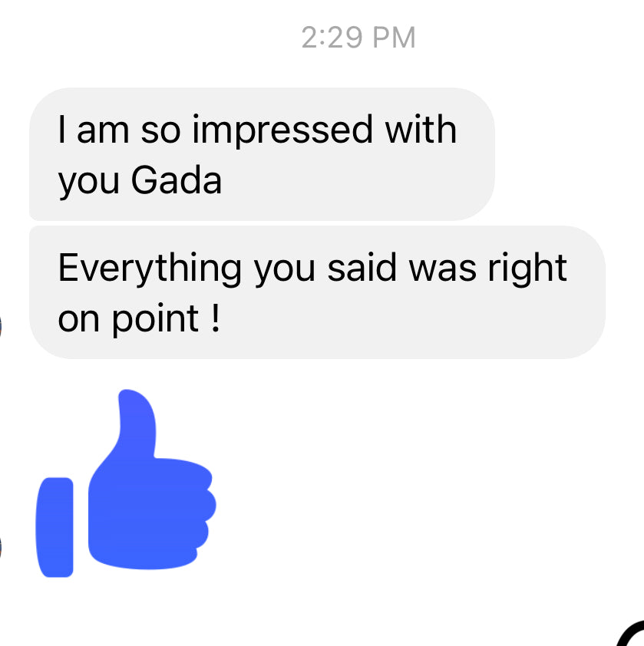The height and width of the screenshot is (646, 644).
Task: Click the word 'you' before 'Gada'
Action: click(x=88, y=183)
